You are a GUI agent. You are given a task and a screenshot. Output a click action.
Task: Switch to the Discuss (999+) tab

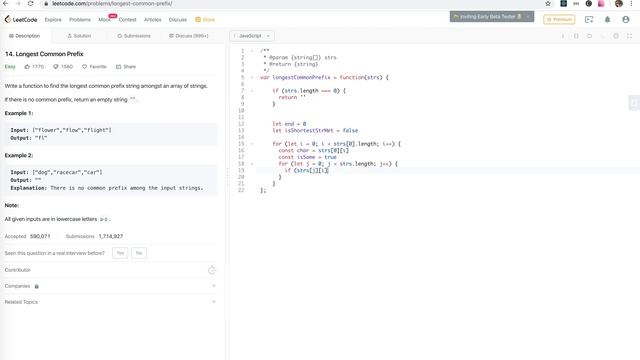tap(189, 36)
